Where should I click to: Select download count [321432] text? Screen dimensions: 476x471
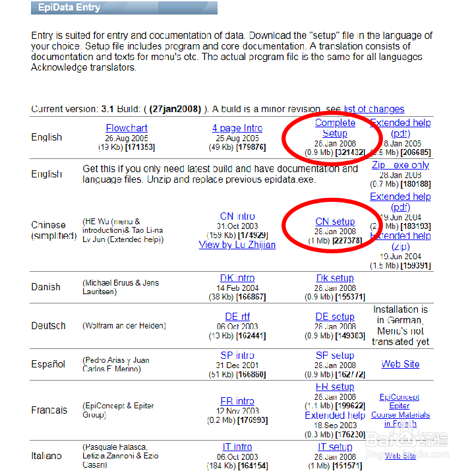(350, 152)
